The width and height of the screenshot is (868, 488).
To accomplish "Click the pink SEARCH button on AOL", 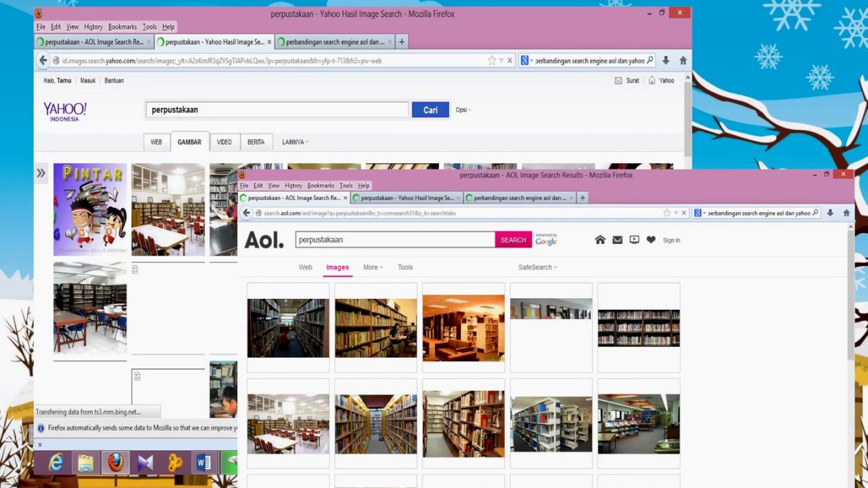I will coord(513,240).
